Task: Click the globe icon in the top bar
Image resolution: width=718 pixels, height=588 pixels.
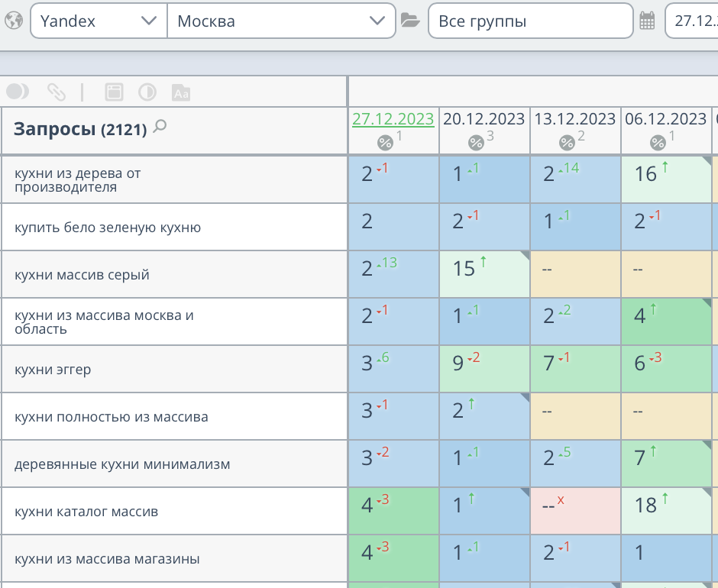Action: pos(14,21)
